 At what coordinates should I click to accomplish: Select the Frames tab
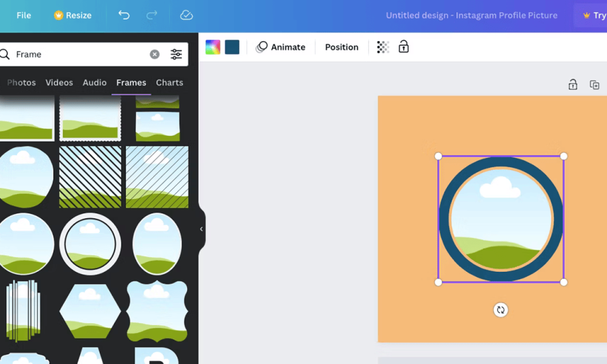click(x=131, y=83)
